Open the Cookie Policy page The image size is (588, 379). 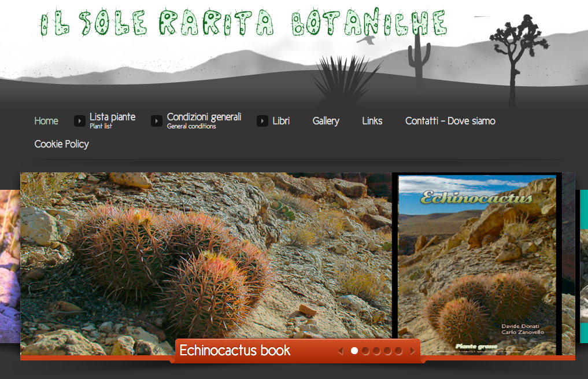click(x=61, y=144)
